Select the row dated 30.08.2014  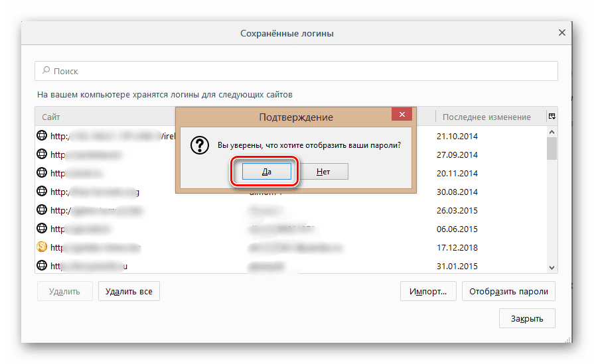click(291, 192)
